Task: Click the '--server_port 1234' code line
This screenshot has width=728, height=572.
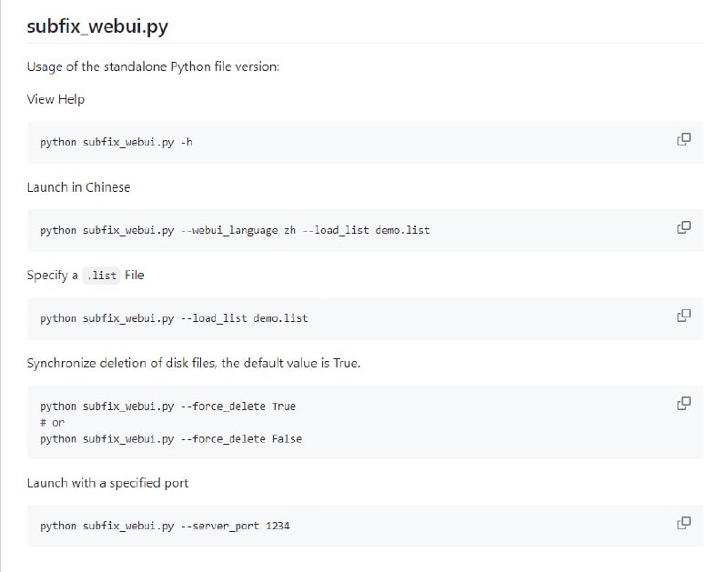Action: pos(165,526)
